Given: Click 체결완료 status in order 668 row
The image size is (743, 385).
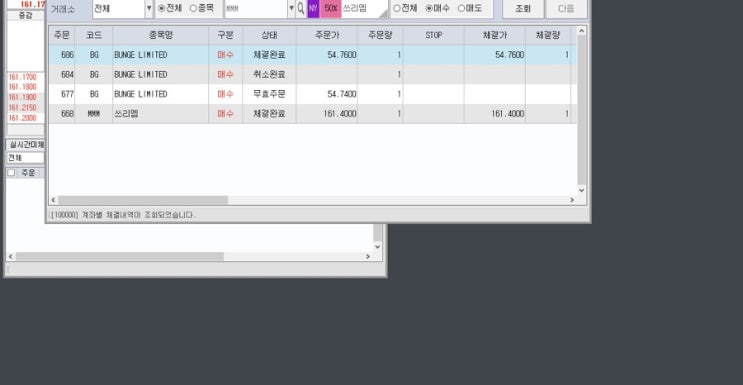Looking at the screenshot, I should click(269, 114).
